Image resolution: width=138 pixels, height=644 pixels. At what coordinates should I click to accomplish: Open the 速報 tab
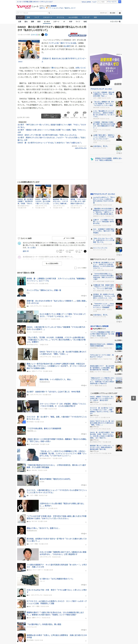point(28,17)
